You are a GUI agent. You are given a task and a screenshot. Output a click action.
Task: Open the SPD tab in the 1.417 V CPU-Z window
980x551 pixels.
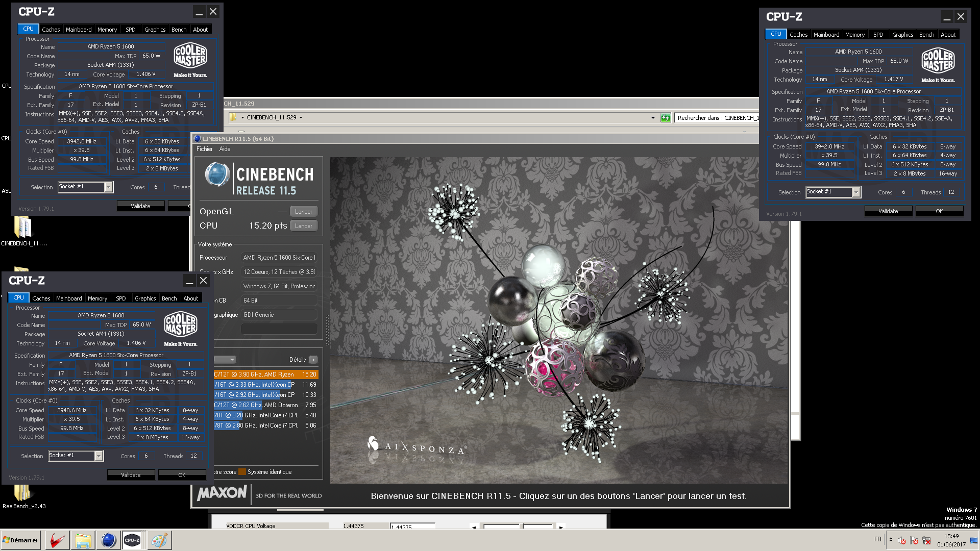point(878,35)
